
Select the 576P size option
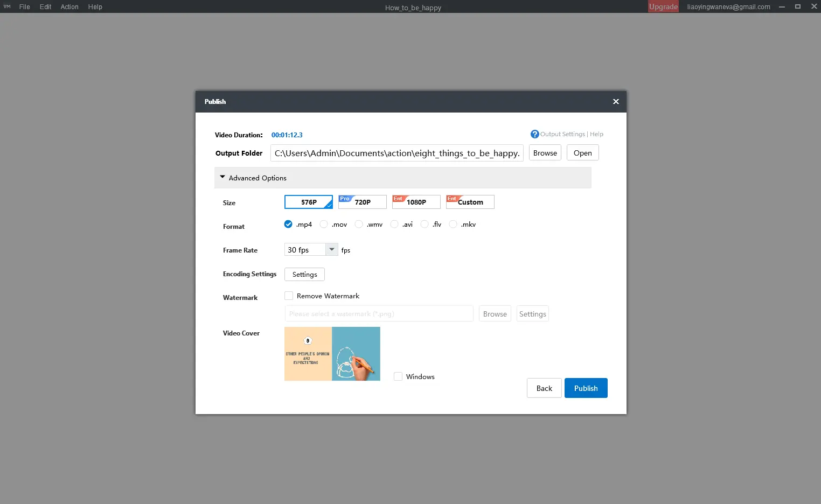[309, 202]
